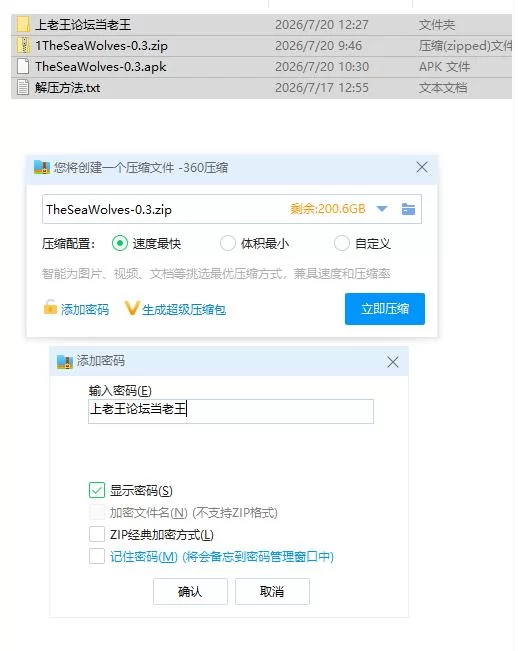The width and height of the screenshot is (518, 651).
Task: Confirm the password with the 确认 button
Action: pyautogui.click(x=190, y=592)
